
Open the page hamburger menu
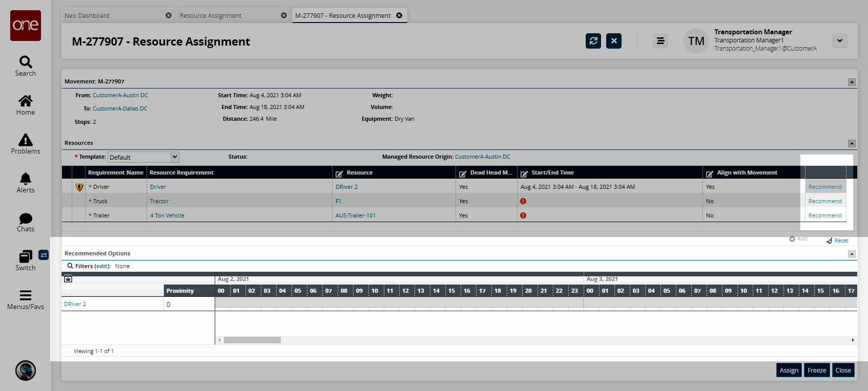(x=660, y=41)
